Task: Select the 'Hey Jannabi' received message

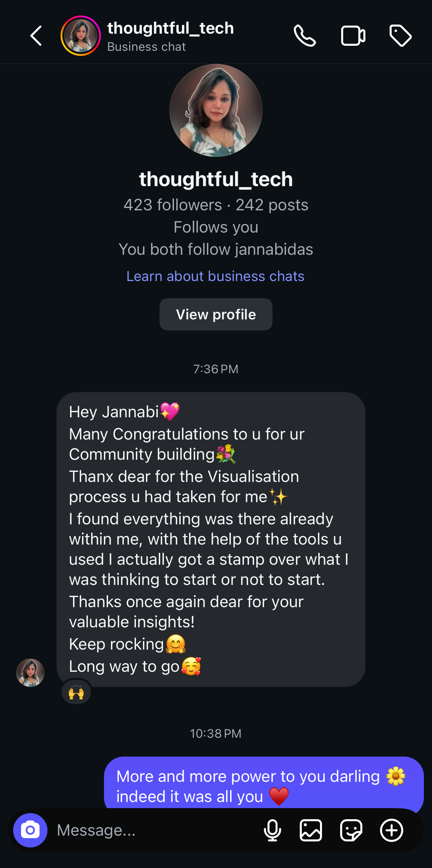Action: (211, 539)
